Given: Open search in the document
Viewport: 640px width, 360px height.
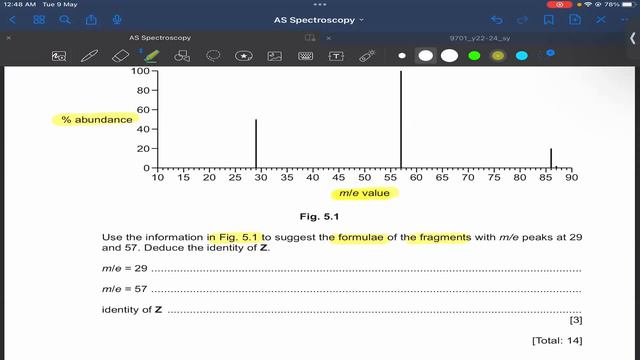Looking at the screenshot, I should pos(65,20).
